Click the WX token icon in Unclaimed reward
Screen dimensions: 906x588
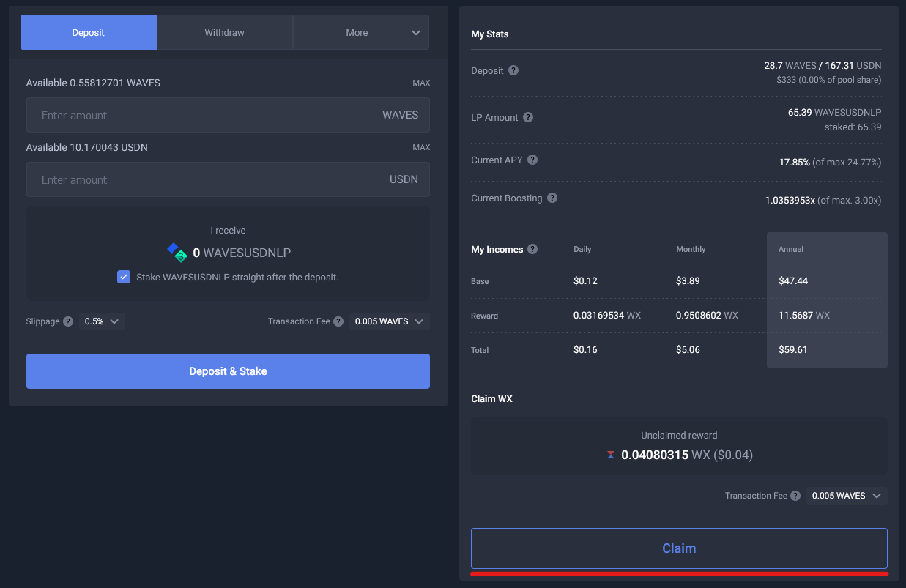(x=611, y=455)
